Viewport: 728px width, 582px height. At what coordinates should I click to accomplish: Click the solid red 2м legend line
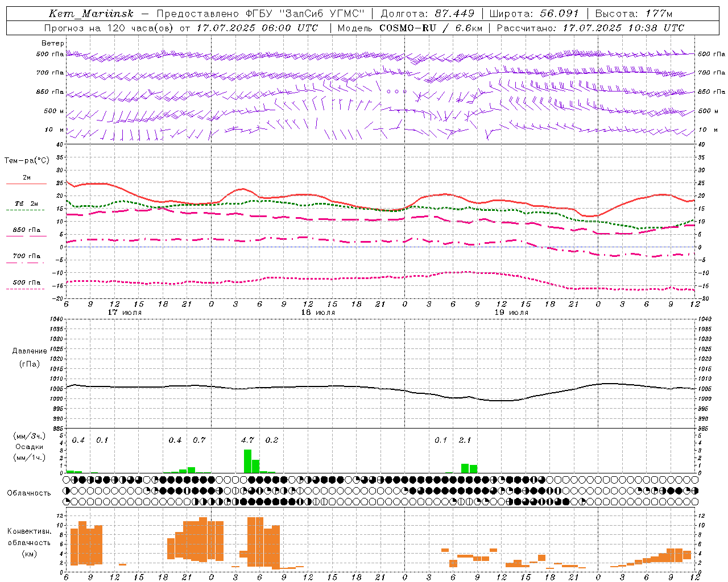(26, 184)
